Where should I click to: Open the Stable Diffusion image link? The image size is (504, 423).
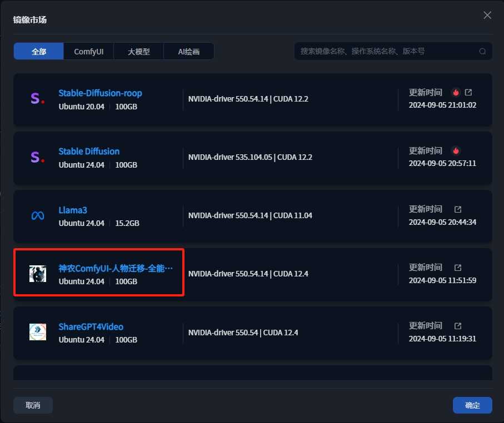pyautogui.click(x=89, y=152)
